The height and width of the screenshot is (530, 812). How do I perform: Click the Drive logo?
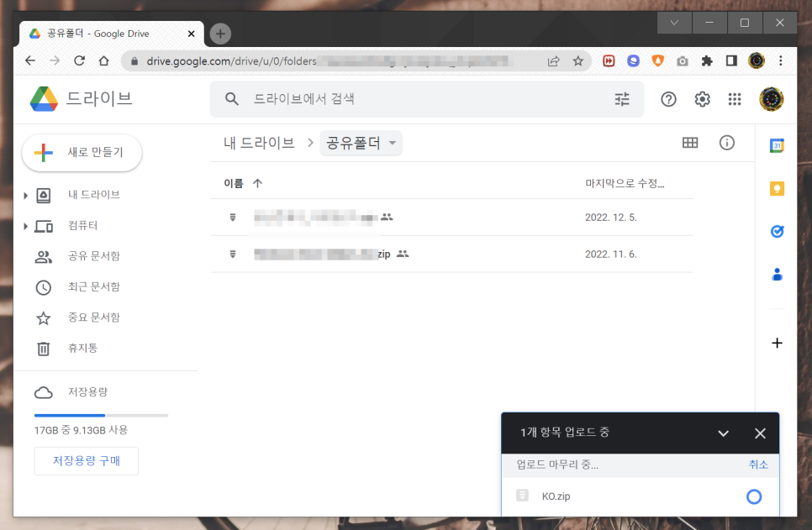pos(44,99)
